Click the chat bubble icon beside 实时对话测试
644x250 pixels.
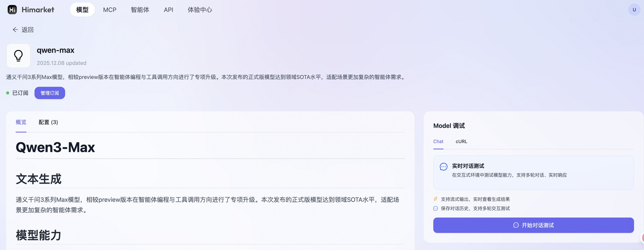click(x=443, y=167)
